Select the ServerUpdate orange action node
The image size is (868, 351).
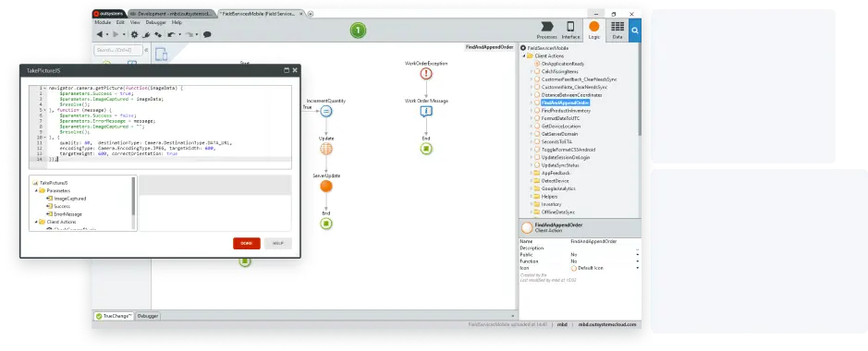tap(326, 187)
